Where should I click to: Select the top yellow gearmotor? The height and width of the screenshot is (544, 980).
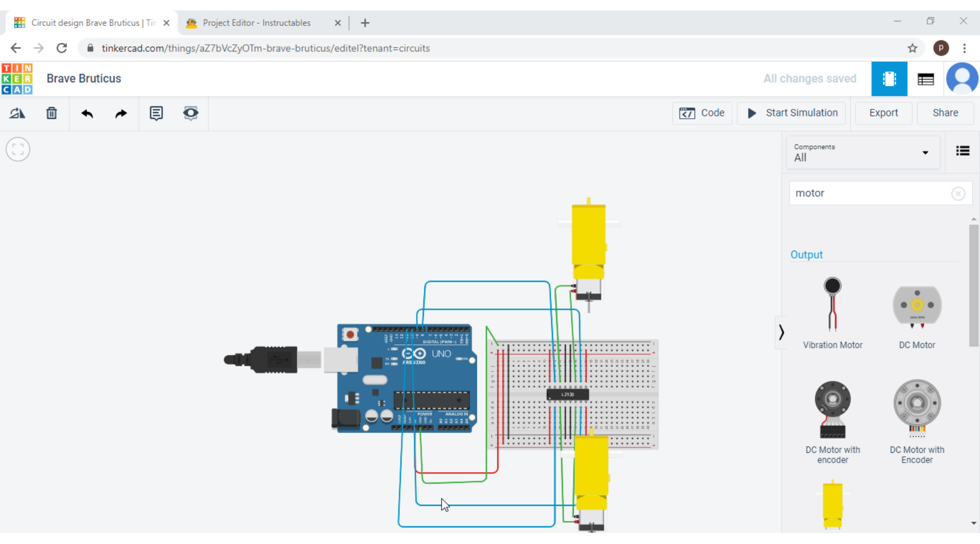pos(589,243)
